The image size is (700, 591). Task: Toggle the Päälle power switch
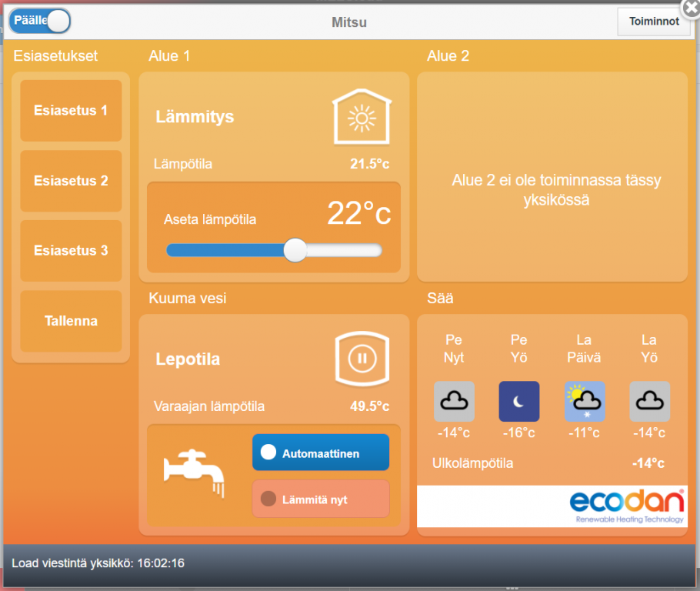[40, 22]
